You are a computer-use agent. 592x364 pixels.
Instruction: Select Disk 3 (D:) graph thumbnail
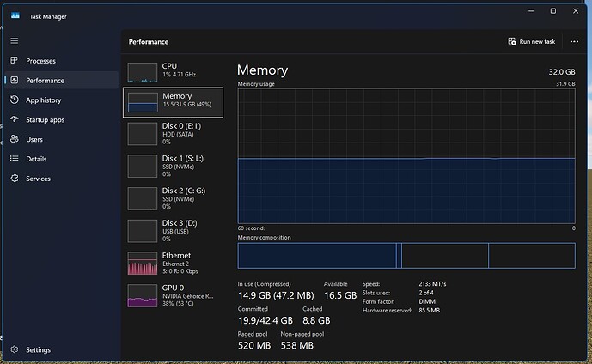[143, 231]
